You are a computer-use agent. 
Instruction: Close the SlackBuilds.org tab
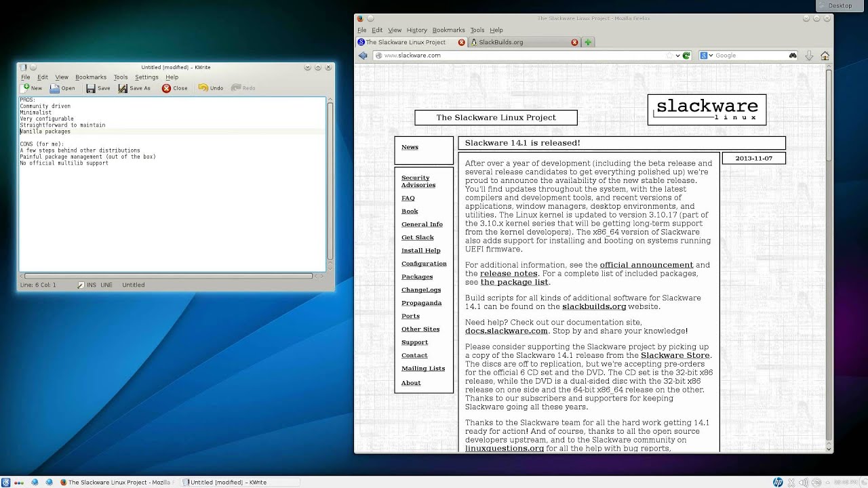coord(574,42)
